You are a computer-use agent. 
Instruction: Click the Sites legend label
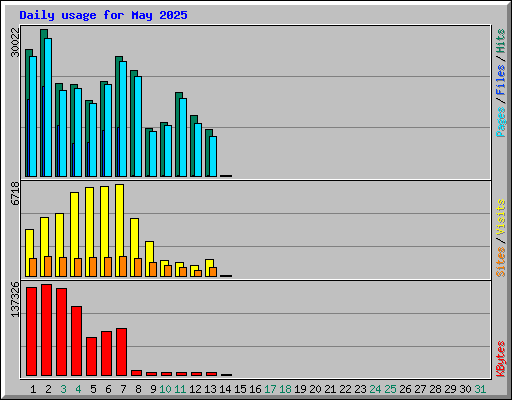[501, 262]
